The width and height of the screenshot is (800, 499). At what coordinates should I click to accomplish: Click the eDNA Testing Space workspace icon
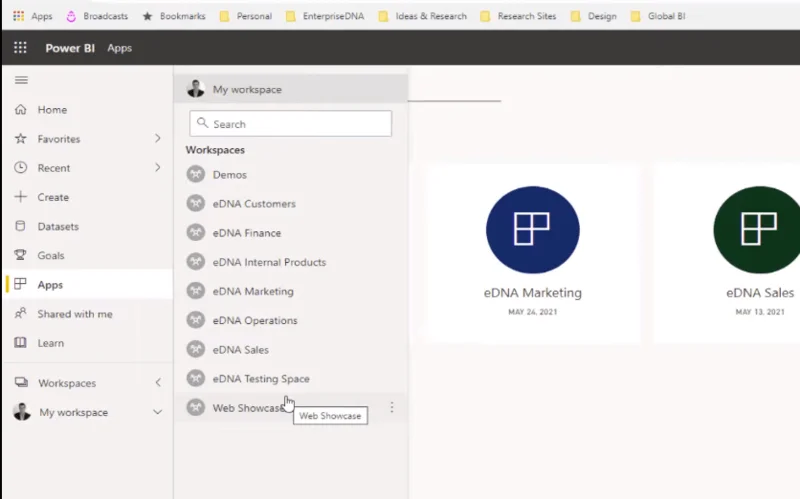tap(195, 378)
